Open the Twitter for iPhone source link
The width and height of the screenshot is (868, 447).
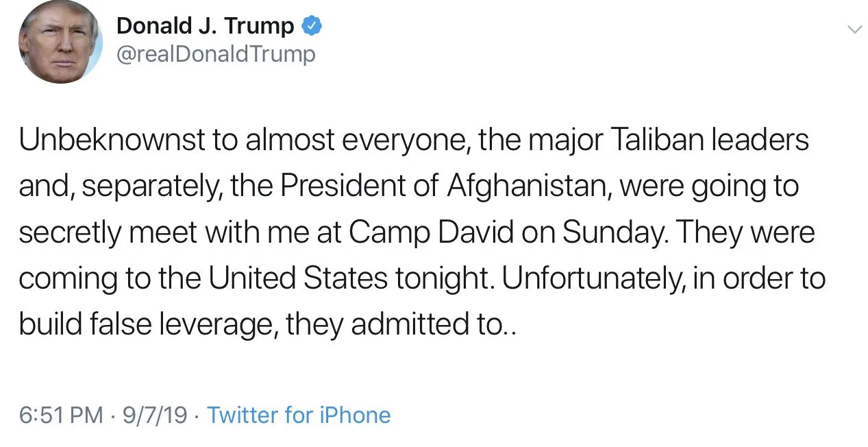coord(299,415)
